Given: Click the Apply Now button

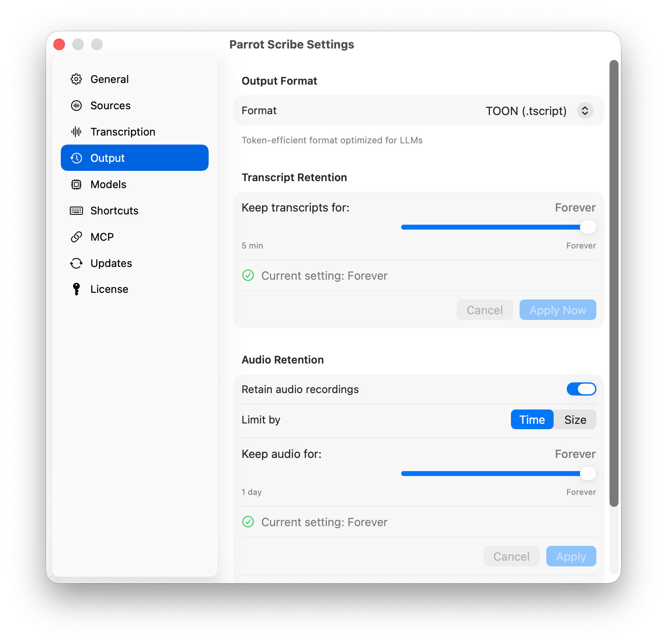Looking at the screenshot, I should (x=558, y=310).
